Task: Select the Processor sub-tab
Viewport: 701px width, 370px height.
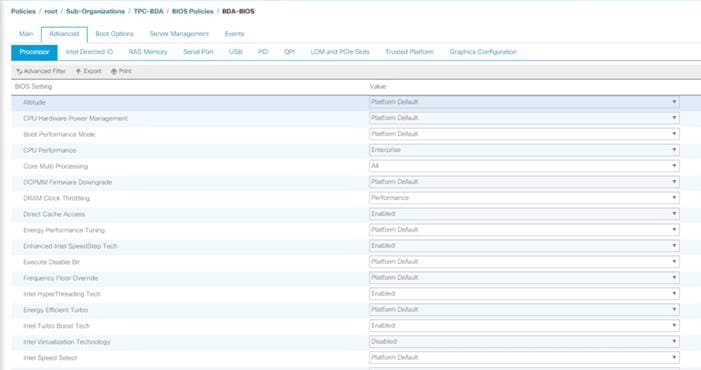Action: pyautogui.click(x=34, y=52)
